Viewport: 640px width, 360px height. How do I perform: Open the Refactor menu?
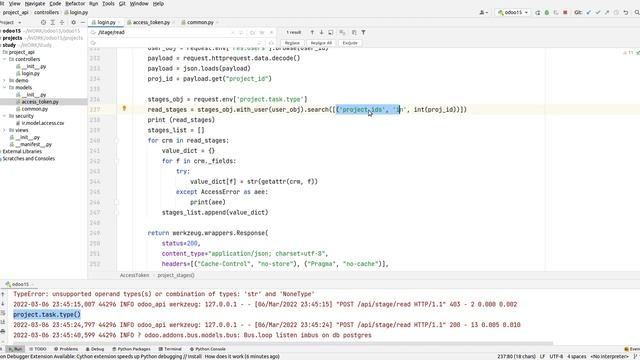pos(75,4)
